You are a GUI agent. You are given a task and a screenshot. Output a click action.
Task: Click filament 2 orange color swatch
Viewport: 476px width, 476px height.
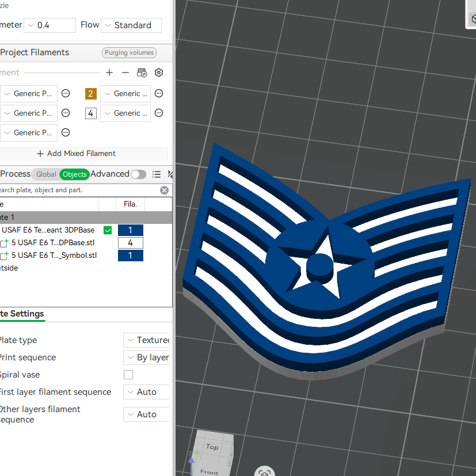click(x=91, y=93)
